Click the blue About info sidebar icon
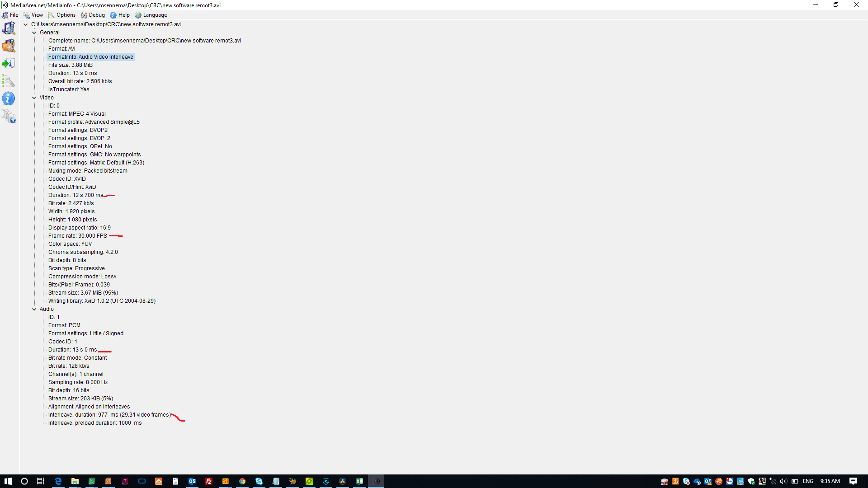This screenshot has height=488, width=868. pyautogui.click(x=9, y=99)
